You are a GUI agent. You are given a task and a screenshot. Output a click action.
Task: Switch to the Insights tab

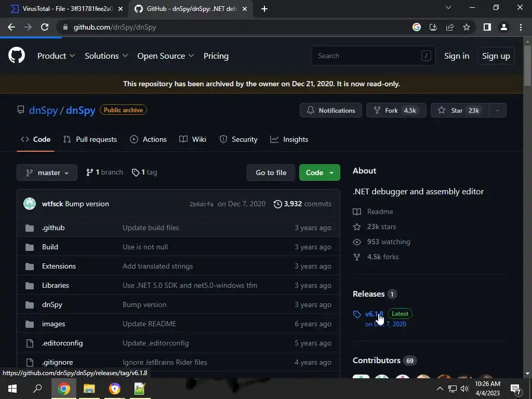click(x=289, y=139)
